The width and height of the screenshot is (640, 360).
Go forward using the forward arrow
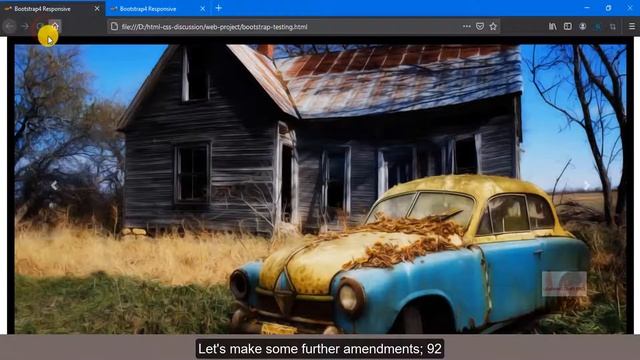25,27
